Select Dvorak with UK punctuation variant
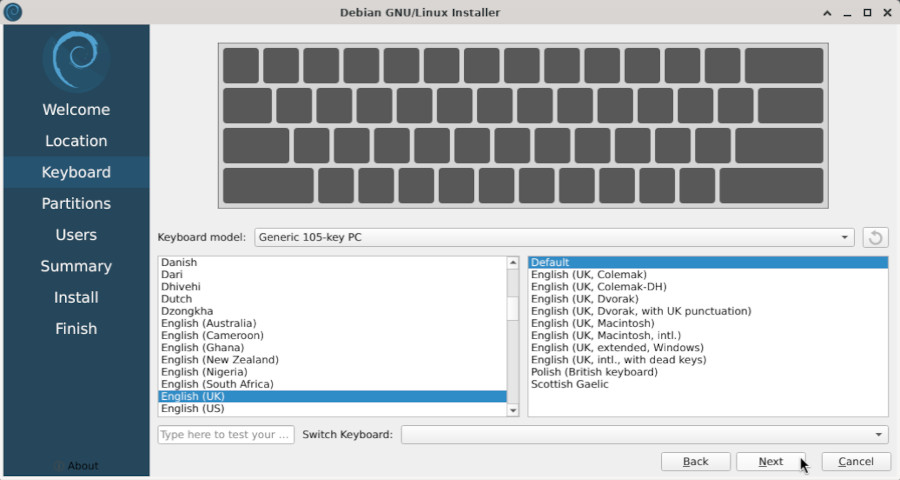Viewport: 900px width, 480px height. [x=708, y=311]
